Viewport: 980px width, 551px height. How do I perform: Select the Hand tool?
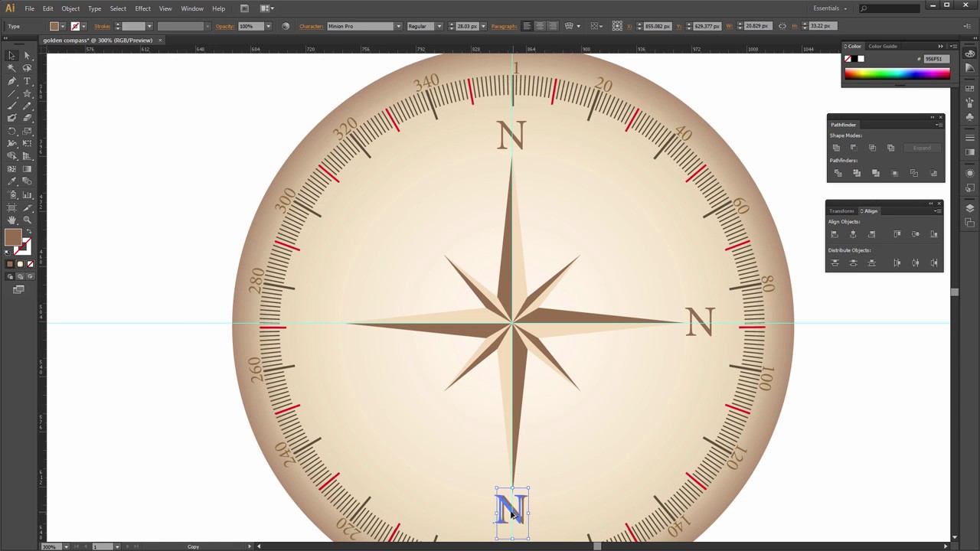(x=11, y=220)
